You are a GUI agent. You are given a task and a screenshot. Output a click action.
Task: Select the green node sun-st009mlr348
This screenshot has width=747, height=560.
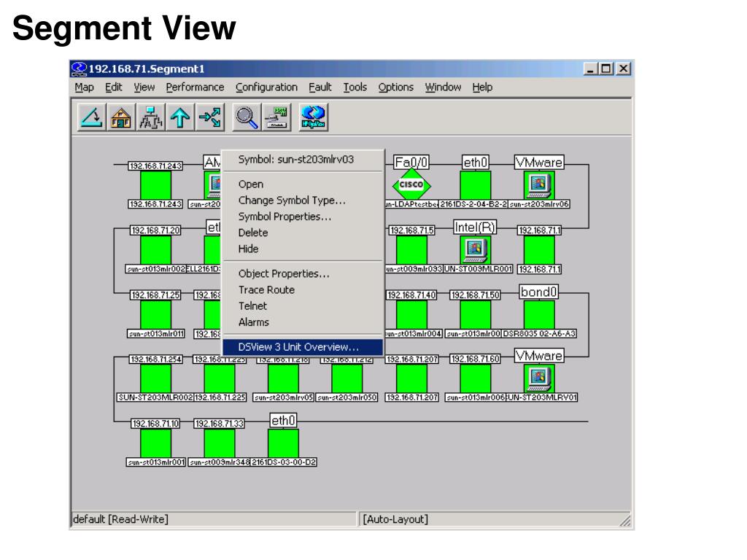(219, 443)
